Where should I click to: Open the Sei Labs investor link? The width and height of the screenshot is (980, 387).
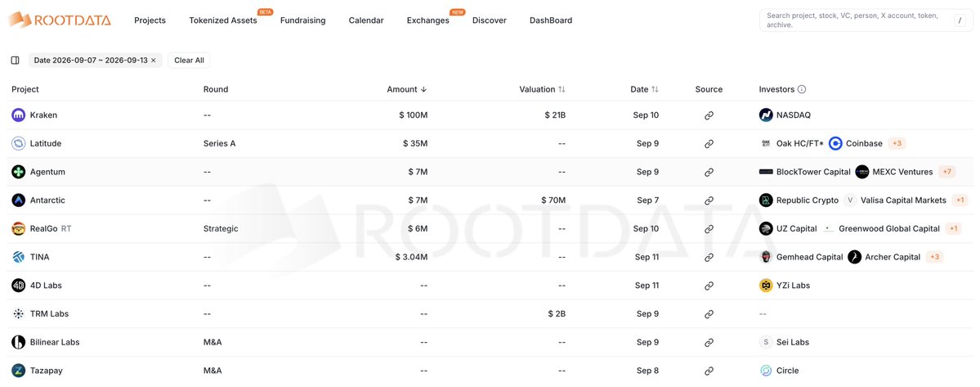click(793, 343)
